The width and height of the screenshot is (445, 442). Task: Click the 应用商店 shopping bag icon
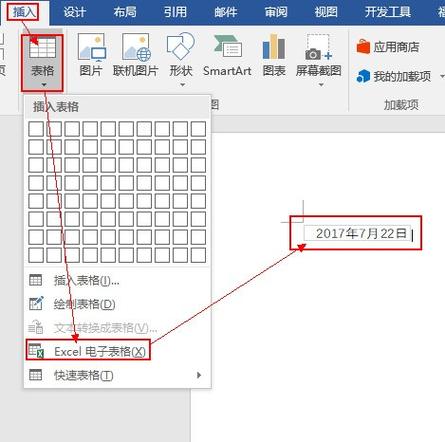(363, 47)
